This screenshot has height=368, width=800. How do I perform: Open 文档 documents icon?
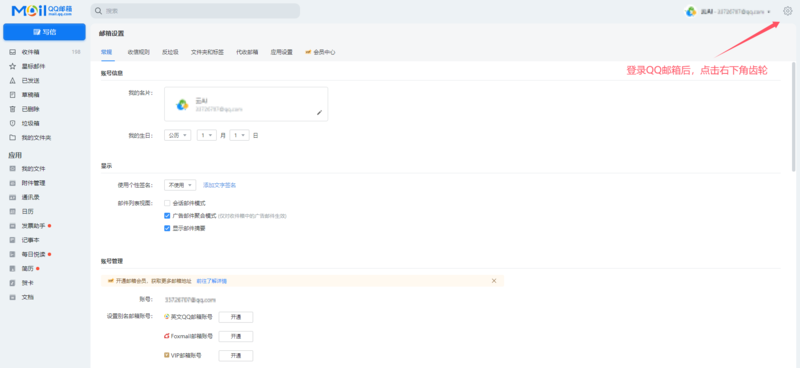click(13, 297)
